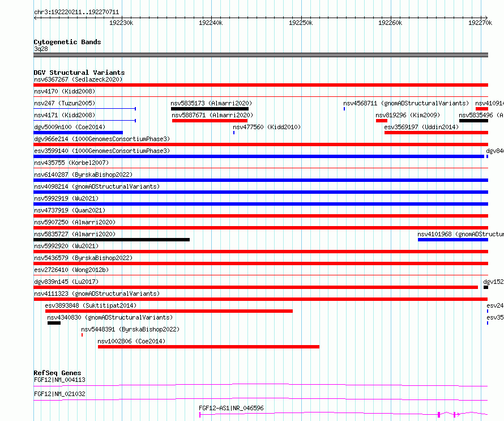504x421 pixels.
Task: Click the 3q28 cytogenetic band bar
Action: [260, 55]
